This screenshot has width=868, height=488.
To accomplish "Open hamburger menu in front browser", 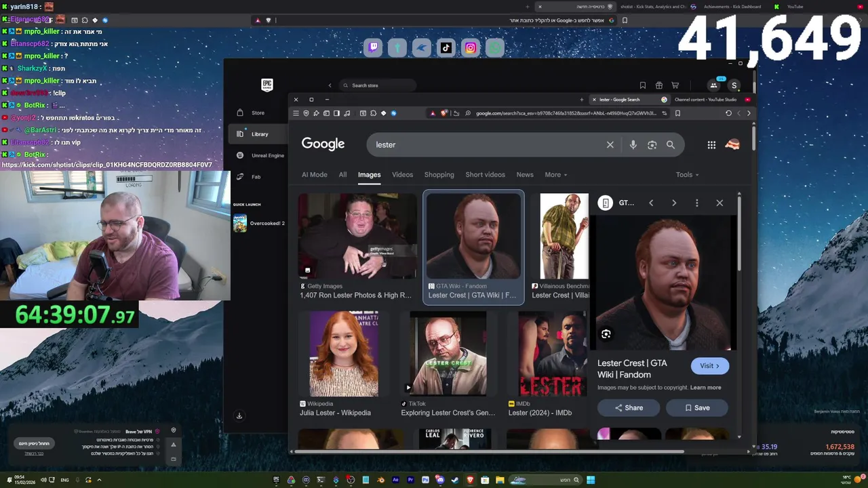I will click(296, 113).
